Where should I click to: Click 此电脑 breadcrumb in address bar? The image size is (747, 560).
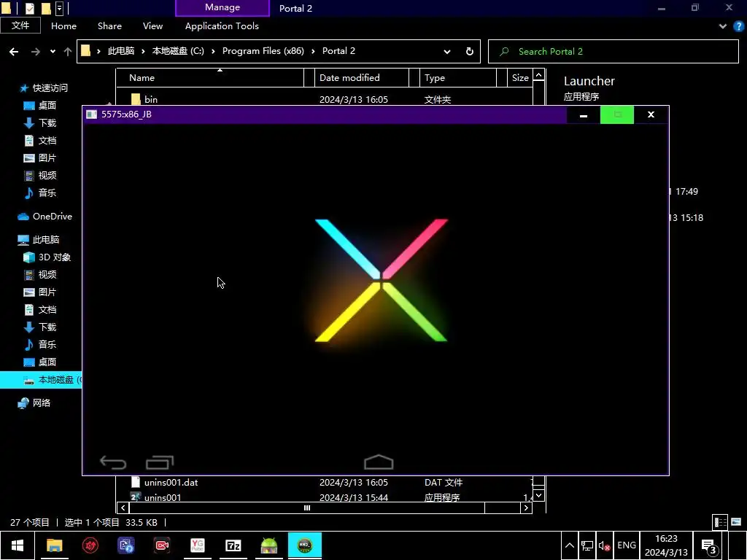click(121, 51)
